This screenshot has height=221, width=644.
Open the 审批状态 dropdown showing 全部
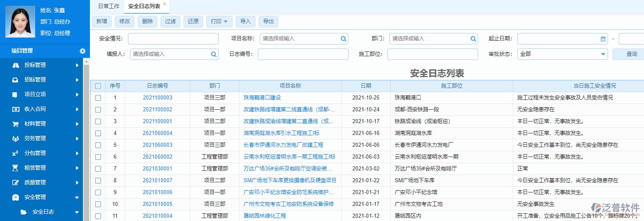(x=563, y=54)
